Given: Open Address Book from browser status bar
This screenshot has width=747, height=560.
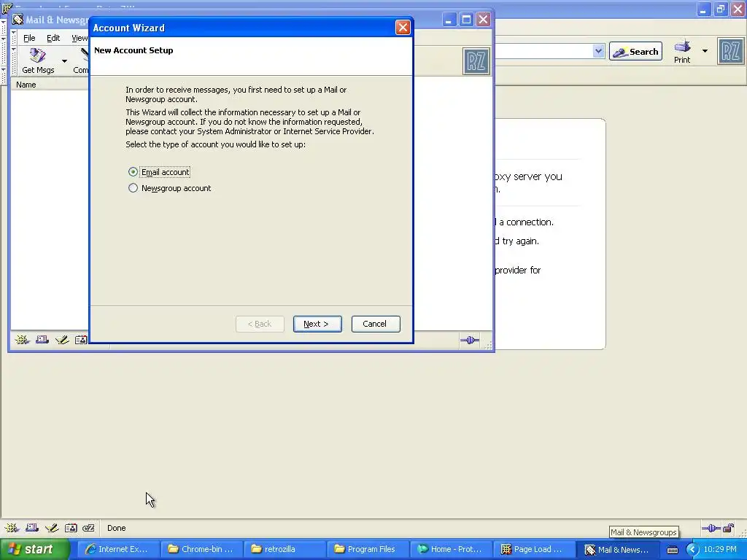Looking at the screenshot, I should tap(71, 528).
